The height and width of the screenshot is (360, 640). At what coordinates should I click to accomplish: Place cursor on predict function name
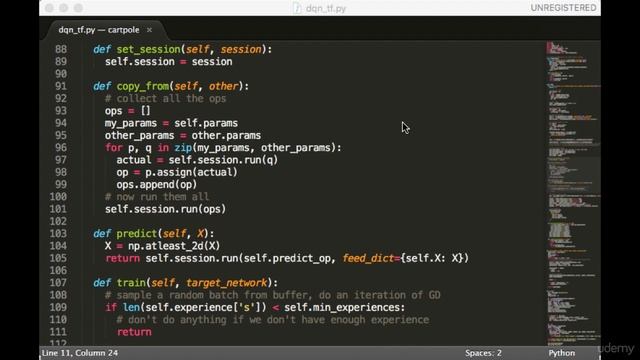pos(137,233)
